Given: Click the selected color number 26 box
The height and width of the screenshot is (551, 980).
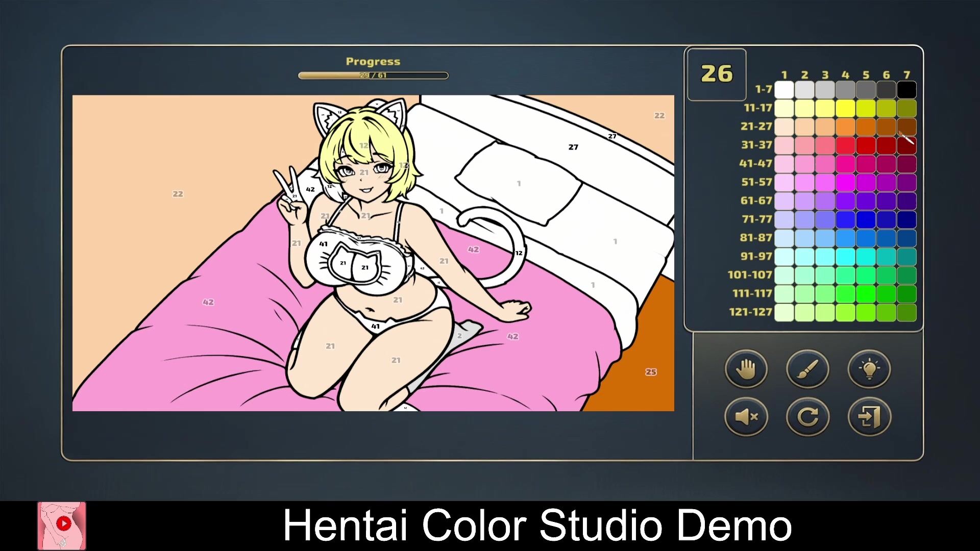Looking at the screenshot, I should click(x=717, y=74).
